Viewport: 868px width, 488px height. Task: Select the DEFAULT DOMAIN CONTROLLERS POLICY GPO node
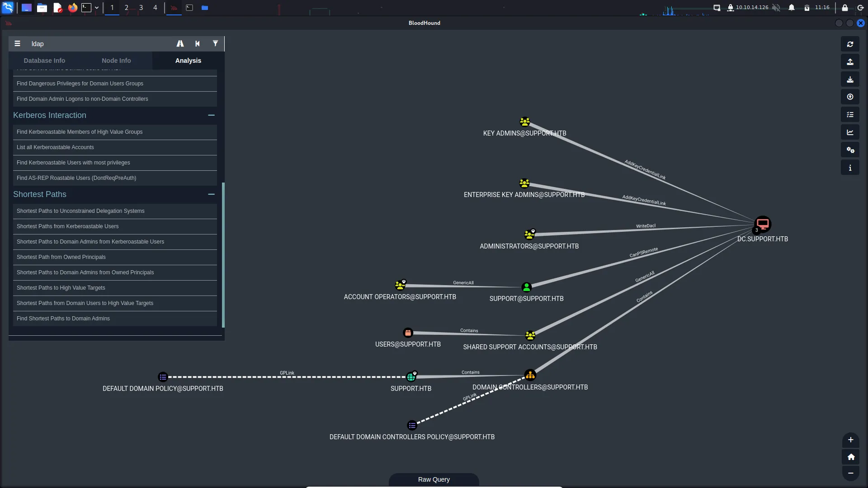tap(412, 425)
